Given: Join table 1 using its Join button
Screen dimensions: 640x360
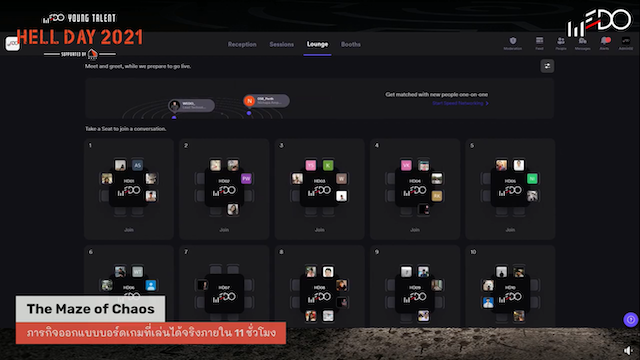Looking at the screenshot, I should (x=129, y=230).
